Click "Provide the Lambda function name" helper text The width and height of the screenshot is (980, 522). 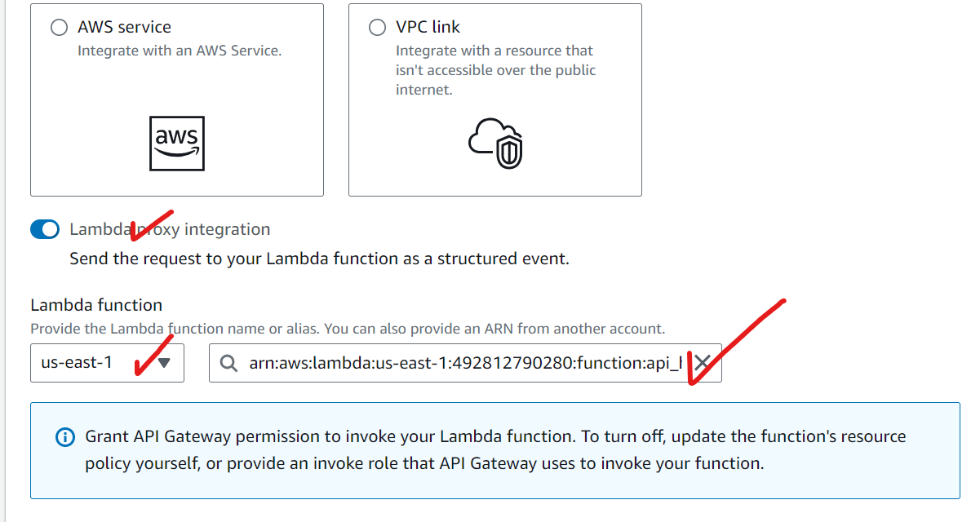point(348,329)
